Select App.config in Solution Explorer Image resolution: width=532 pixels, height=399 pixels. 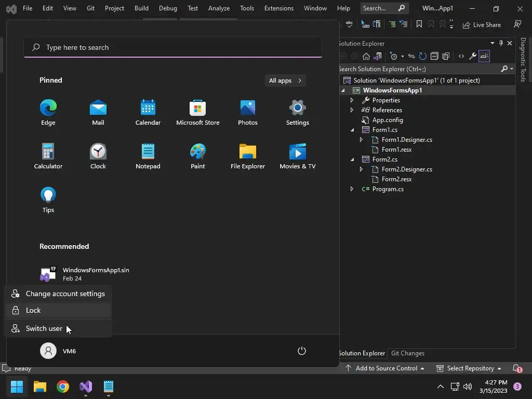point(388,120)
